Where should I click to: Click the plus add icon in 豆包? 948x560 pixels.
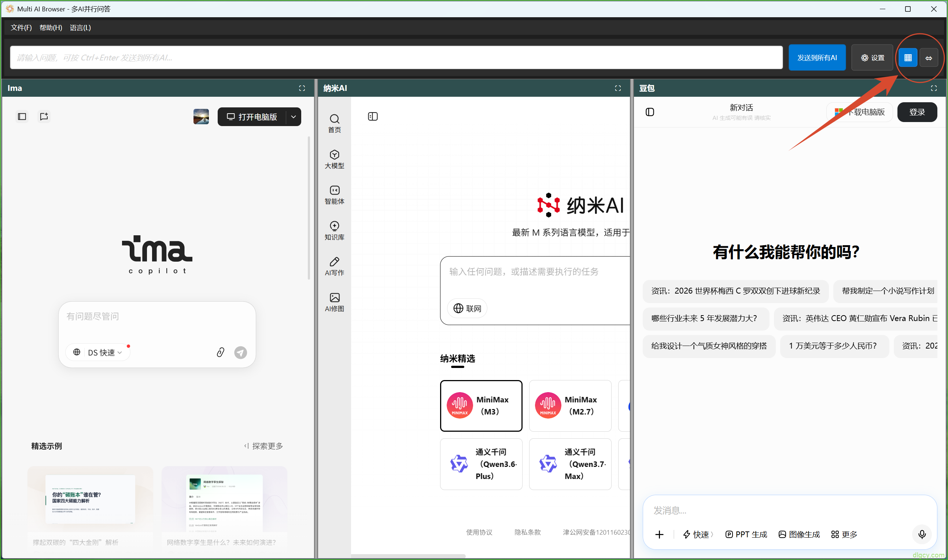(659, 534)
